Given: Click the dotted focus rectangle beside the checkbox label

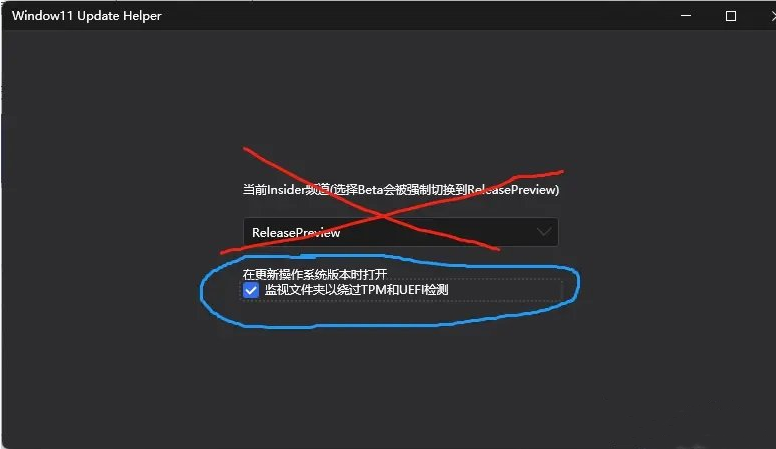Looking at the screenshot, I should point(505,290).
